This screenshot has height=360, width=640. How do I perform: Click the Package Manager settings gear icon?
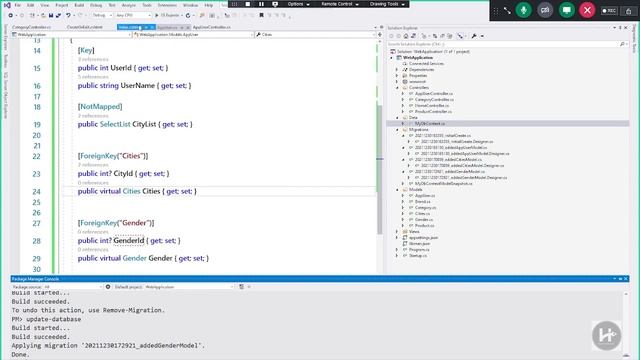coord(108,287)
